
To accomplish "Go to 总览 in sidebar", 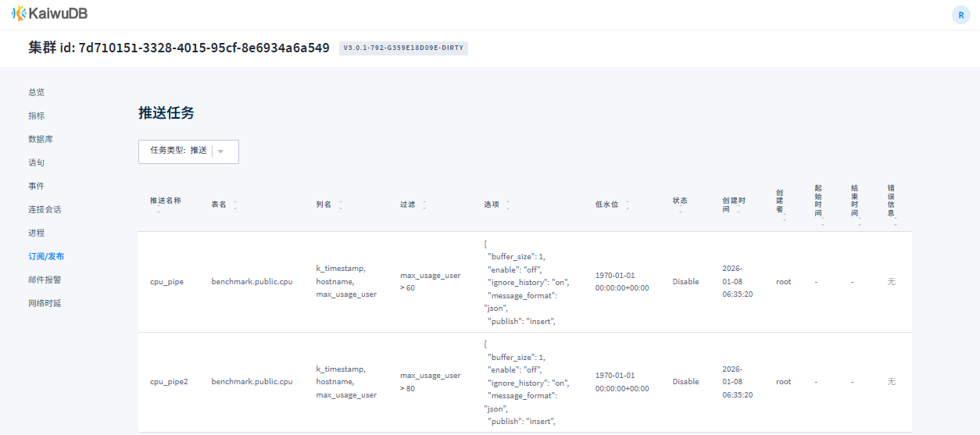I will pyautogui.click(x=37, y=92).
